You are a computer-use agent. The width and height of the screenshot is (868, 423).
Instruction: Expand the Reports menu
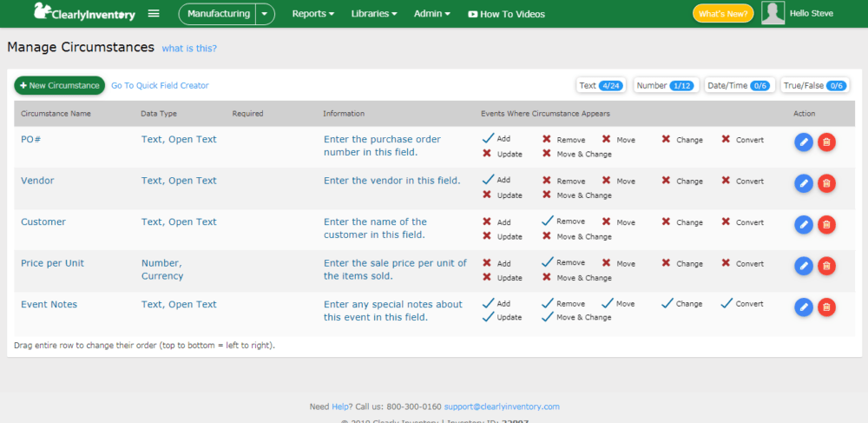pos(312,14)
